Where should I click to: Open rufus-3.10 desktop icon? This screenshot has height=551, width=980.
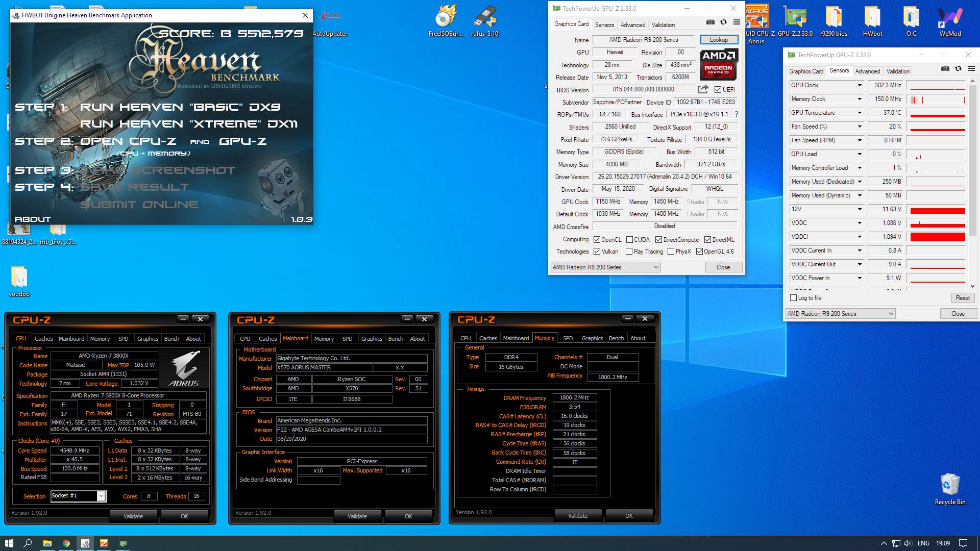point(484,21)
